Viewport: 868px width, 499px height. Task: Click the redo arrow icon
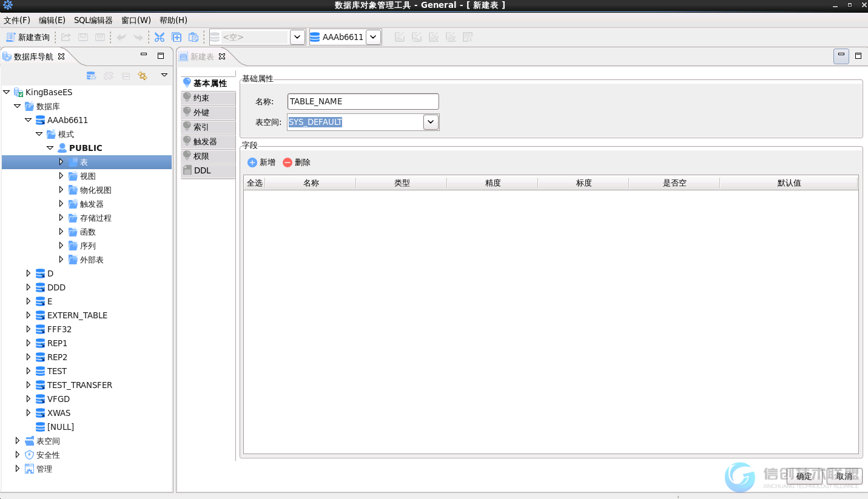[138, 37]
